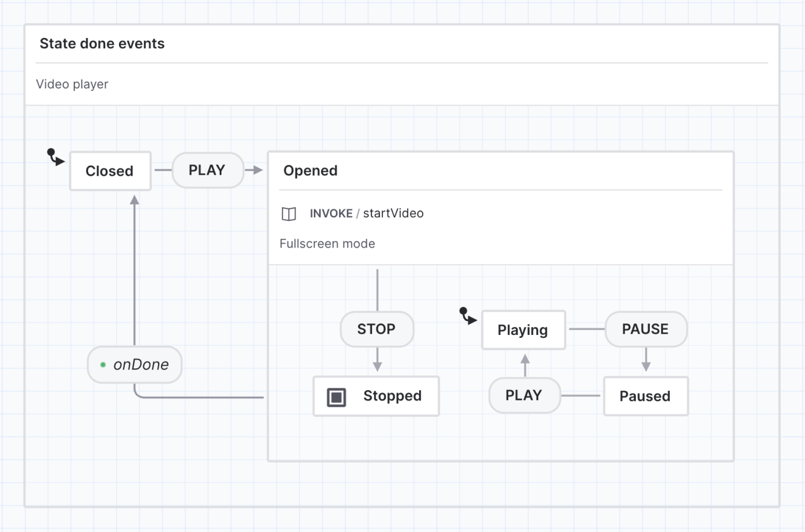Viewport: 805px width, 532px height.
Task: Click the final state icon in Stopped
Action: pyautogui.click(x=336, y=397)
